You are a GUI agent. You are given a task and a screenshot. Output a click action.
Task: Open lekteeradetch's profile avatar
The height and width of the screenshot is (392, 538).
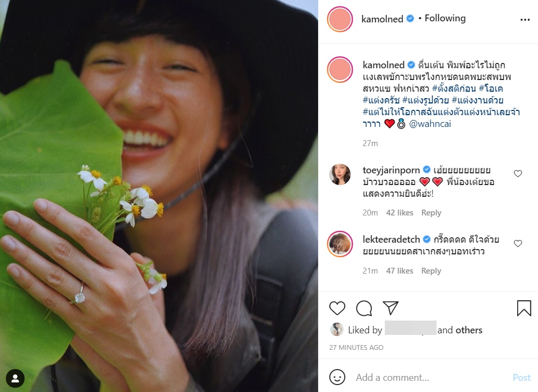tap(340, 244)
